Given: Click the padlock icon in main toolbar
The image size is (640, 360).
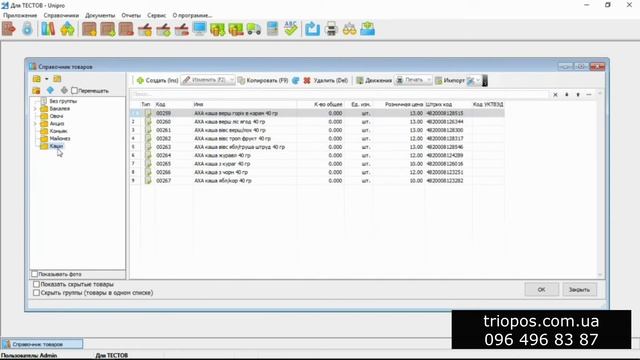Looking at the screenshot, I should point(27,29).
